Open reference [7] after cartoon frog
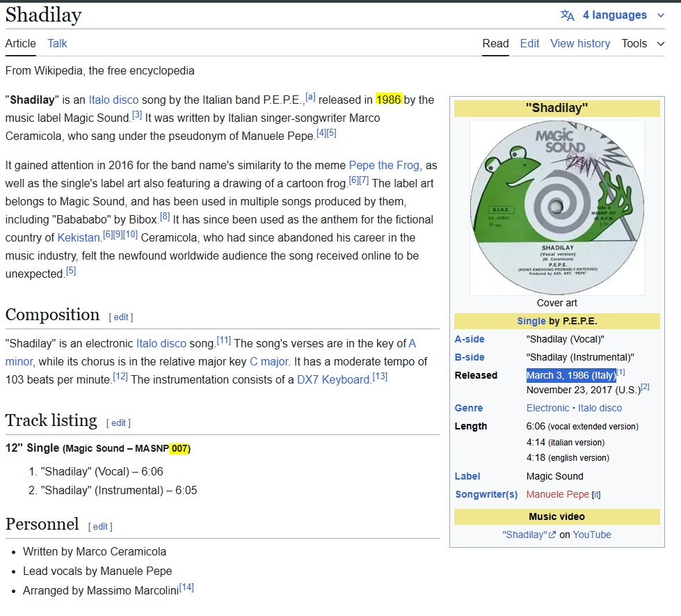Image resolution: width=681 pixels, height=616 pixels. (364, 180)
